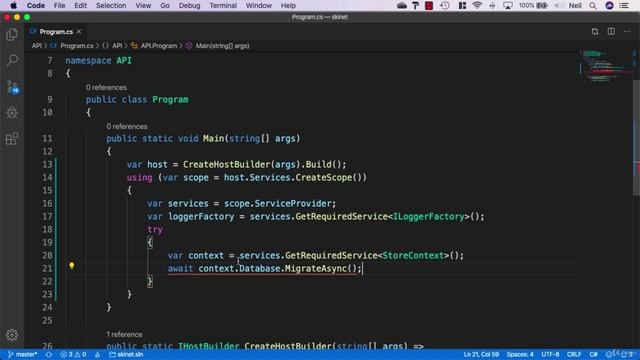The width and height of the screenshot is (640, 360).
Task: Click the lightbulb quick fix on line 21
Action: (71, 266)
